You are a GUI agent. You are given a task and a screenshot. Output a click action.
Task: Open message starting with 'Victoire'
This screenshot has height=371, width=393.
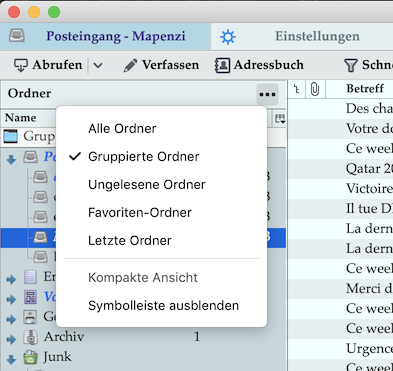369,188
